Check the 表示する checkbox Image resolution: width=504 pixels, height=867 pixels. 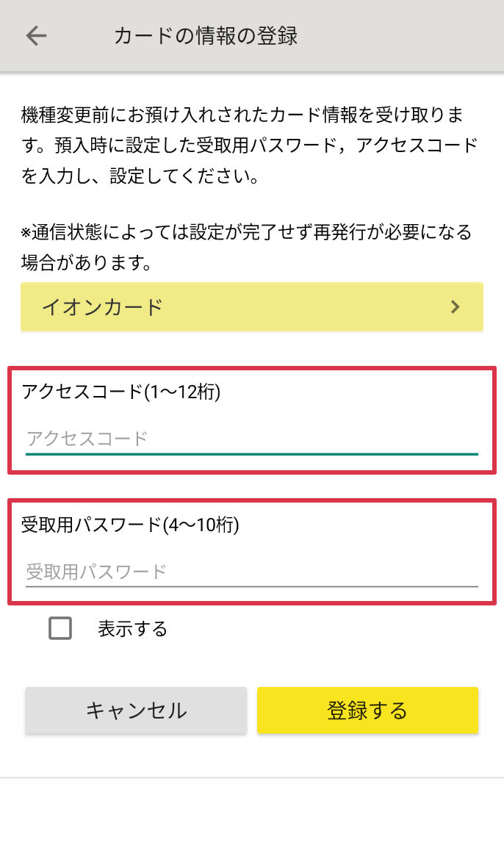click(x=60, y=628)
